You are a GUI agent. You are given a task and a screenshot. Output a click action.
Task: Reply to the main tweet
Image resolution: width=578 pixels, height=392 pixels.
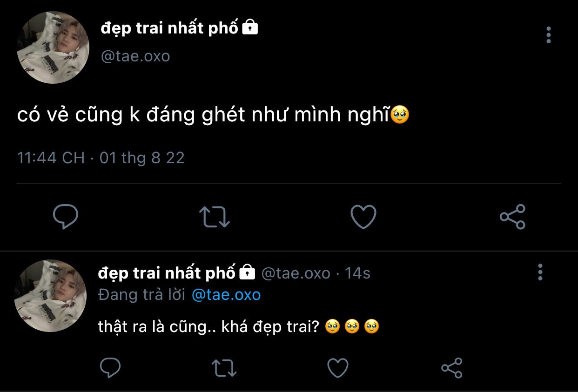click(x=66, y=217)
